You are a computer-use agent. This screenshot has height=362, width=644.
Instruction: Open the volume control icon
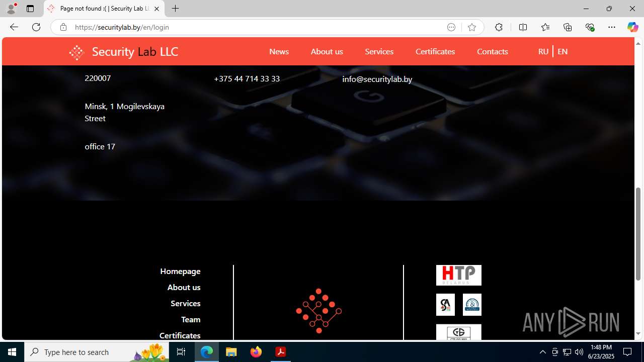tap(579, 352)
